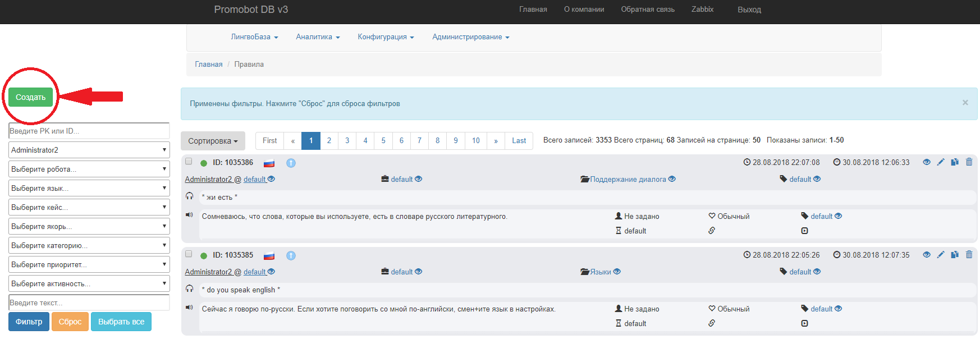Click the blue up-arrow icon beside ID 1035385
980x339 pixels.
click(x=291, y=255)
